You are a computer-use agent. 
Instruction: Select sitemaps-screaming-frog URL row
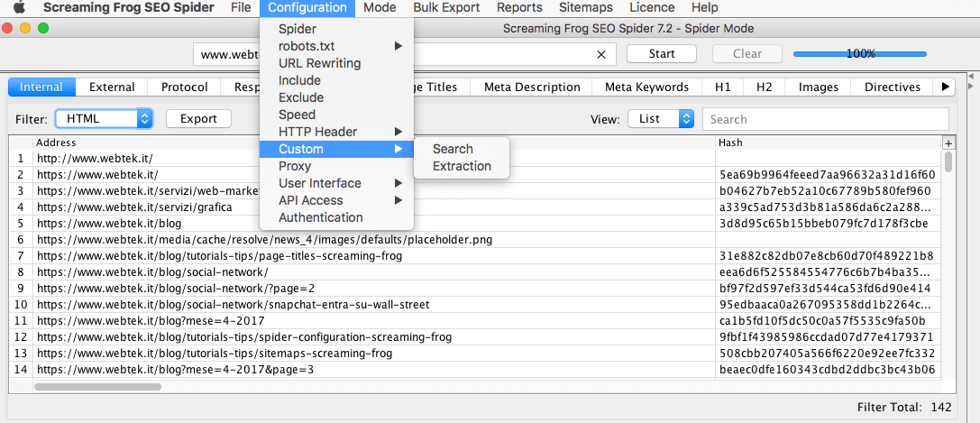475,354
